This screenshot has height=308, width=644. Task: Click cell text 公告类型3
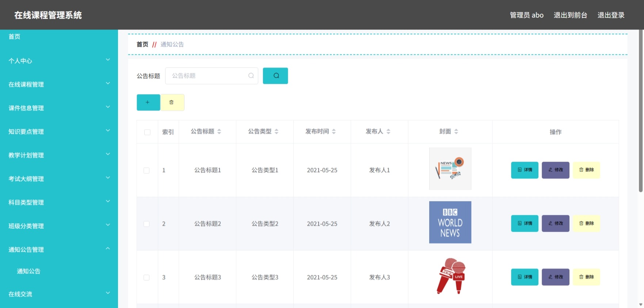265,277
